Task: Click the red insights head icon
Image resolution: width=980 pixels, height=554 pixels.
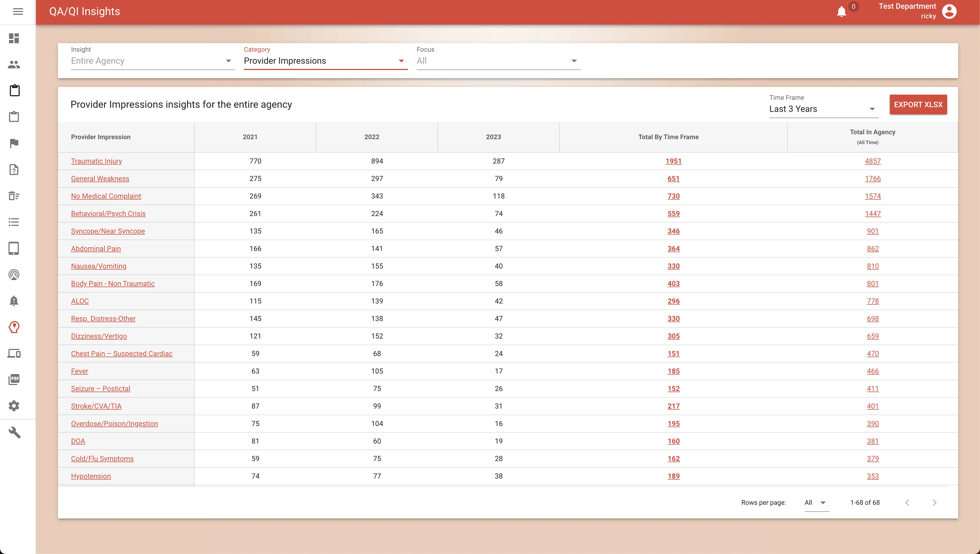Action: click(14, 327)
